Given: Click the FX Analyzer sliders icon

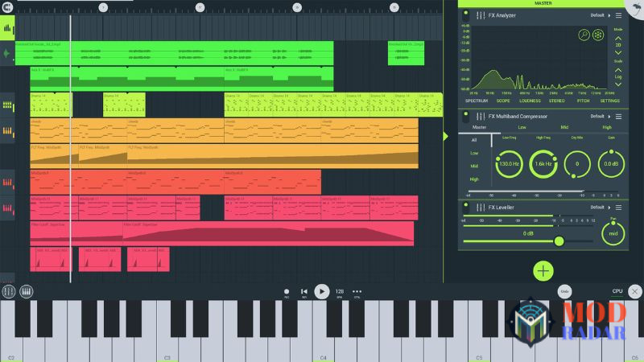Looking at the screenshot, I should [x=480, y=15].
